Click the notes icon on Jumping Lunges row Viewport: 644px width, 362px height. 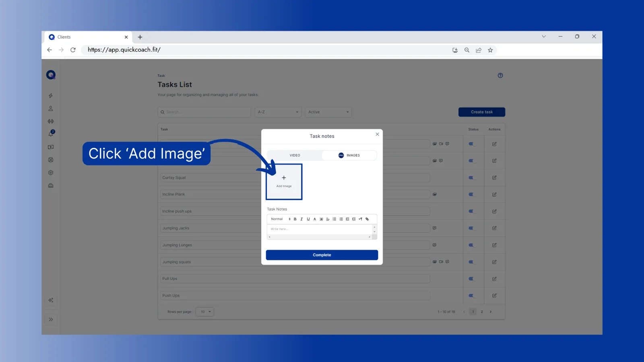tap(434, 245)
